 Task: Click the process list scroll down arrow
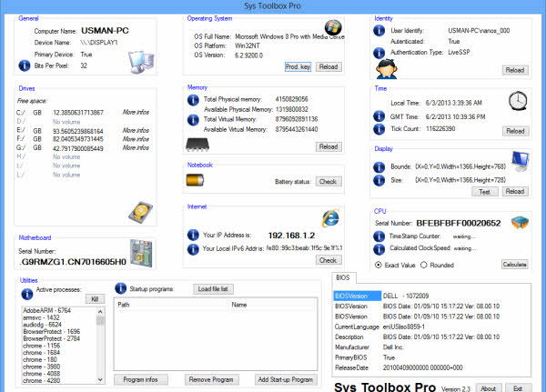pos(100,380)
